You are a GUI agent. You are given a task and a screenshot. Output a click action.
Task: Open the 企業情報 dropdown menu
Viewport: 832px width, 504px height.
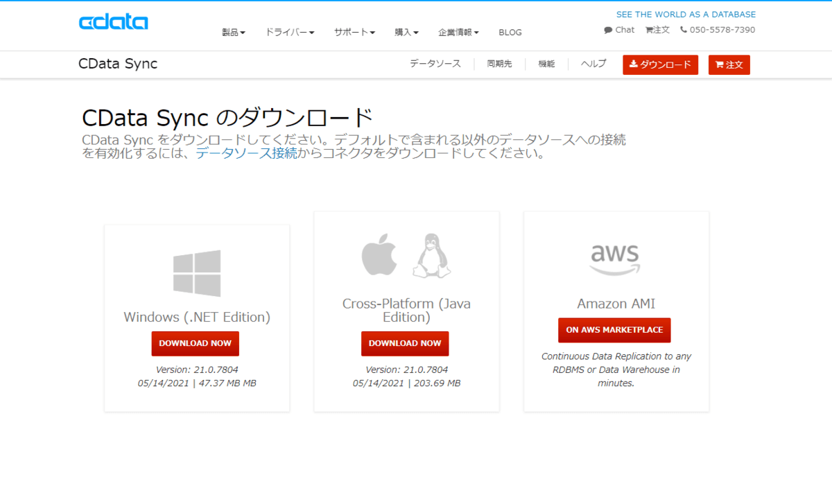[458, 33]
